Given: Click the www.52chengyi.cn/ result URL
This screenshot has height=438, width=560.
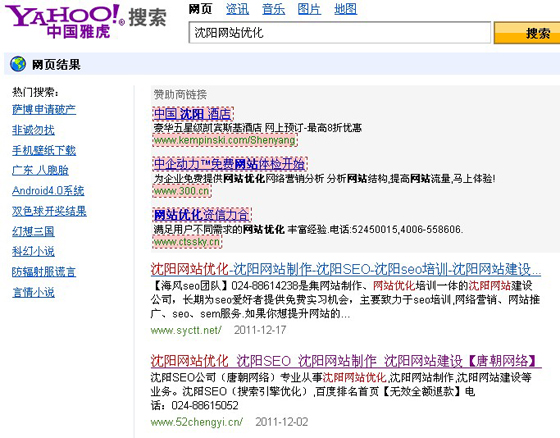Looking at the screenshot, I should click(x=197, y=422).
